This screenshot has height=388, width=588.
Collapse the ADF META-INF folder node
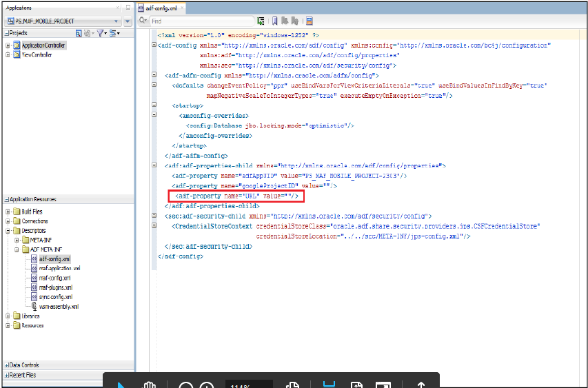(x=17, y=249)
